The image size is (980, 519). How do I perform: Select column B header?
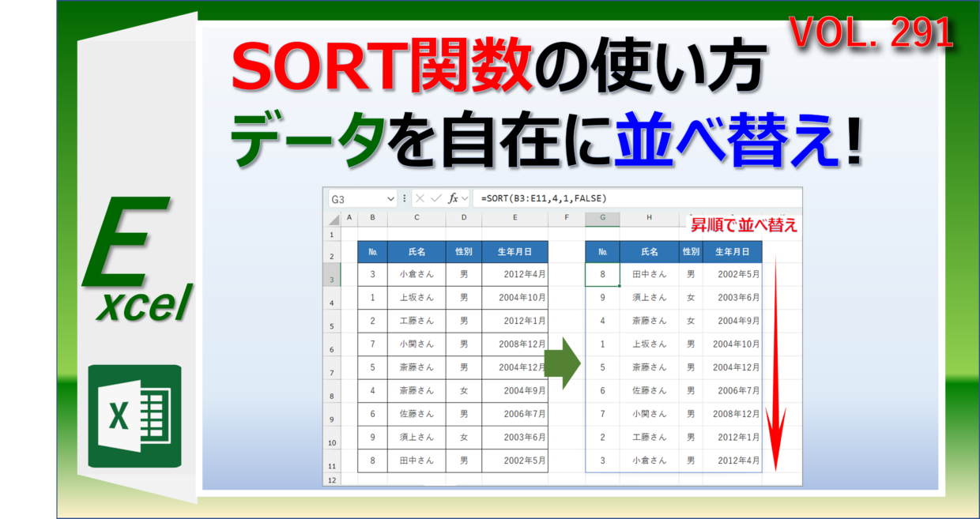tap(372, 218)
